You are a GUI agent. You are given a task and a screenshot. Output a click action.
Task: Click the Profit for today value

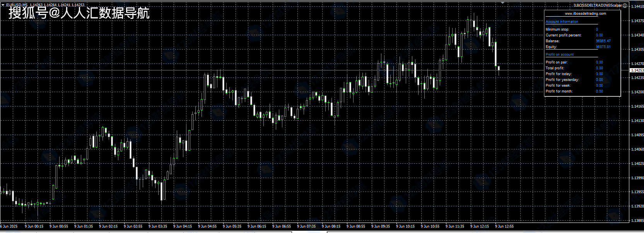599,74
